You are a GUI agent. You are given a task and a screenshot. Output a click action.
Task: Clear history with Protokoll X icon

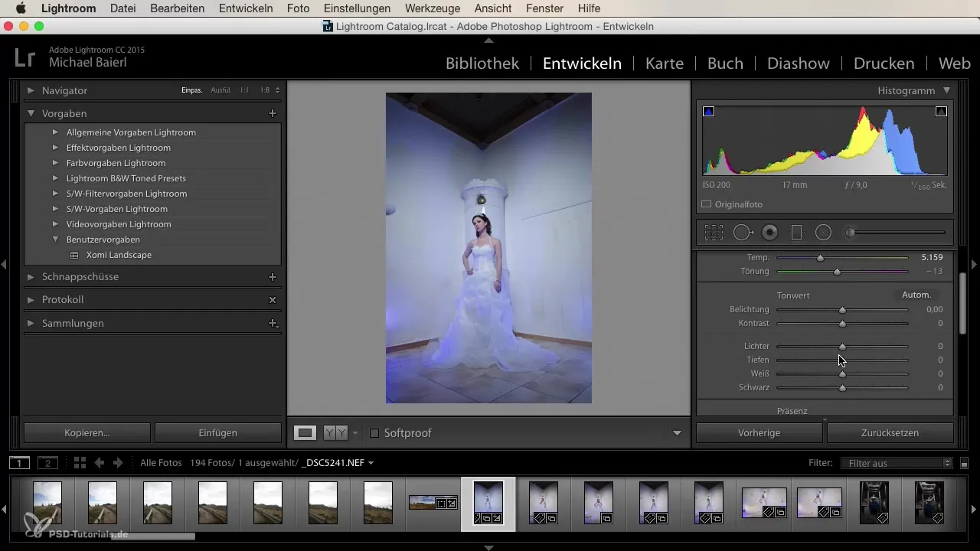coord(272,300)
